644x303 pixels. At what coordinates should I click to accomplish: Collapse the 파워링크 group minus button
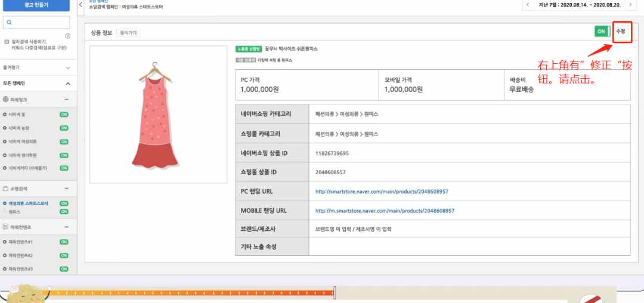click(67, 100)
